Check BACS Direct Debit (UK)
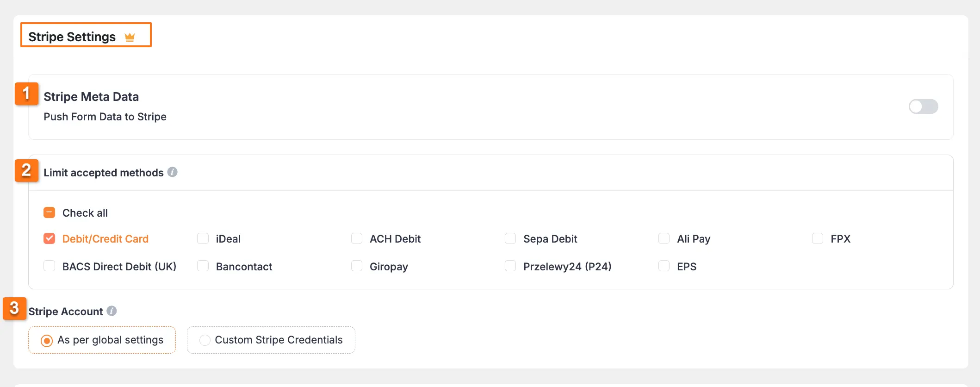The width and height of the screenshot is (980, 387). (x=49, y=266)
